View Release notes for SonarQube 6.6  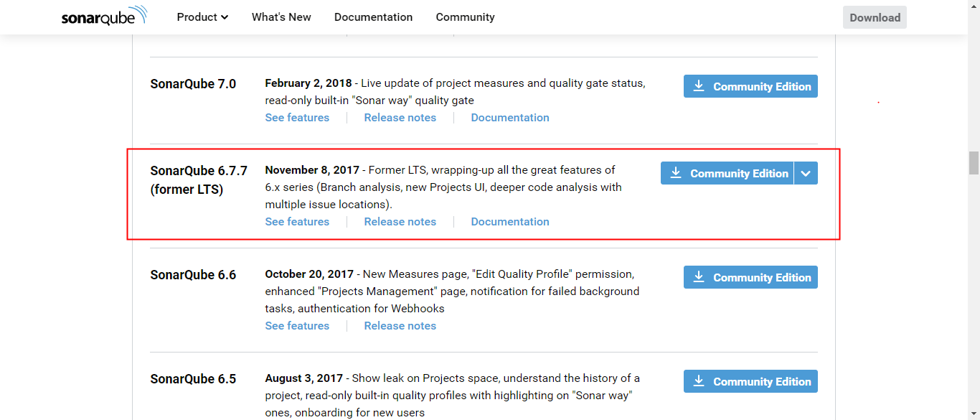point(400,326)
